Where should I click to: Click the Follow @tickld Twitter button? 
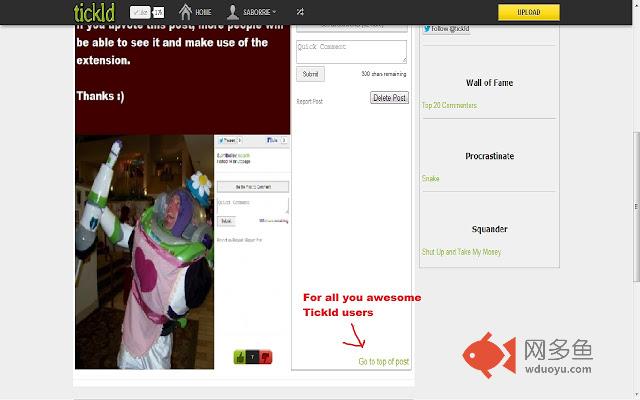446,29
